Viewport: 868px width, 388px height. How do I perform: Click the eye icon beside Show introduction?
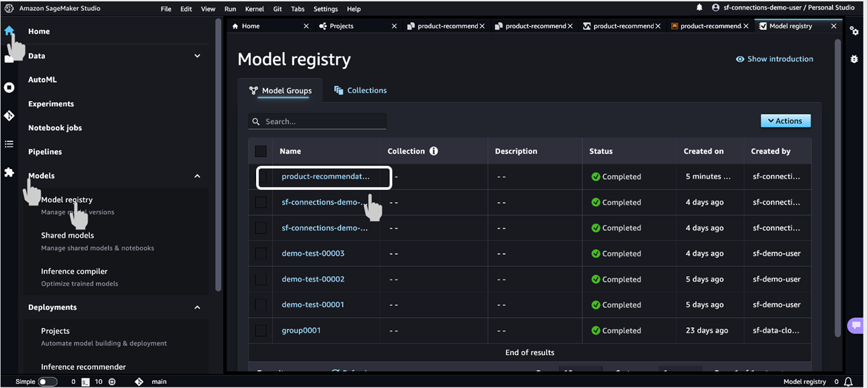(x=740, y=59)
